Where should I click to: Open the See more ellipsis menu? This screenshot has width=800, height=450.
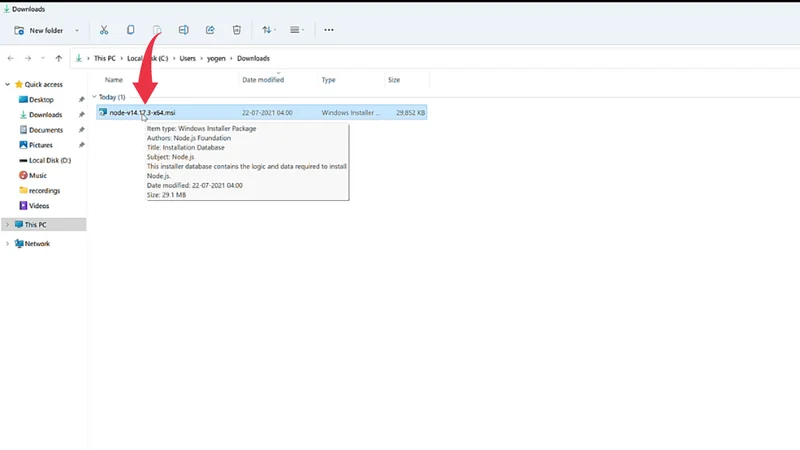point(329,30)
